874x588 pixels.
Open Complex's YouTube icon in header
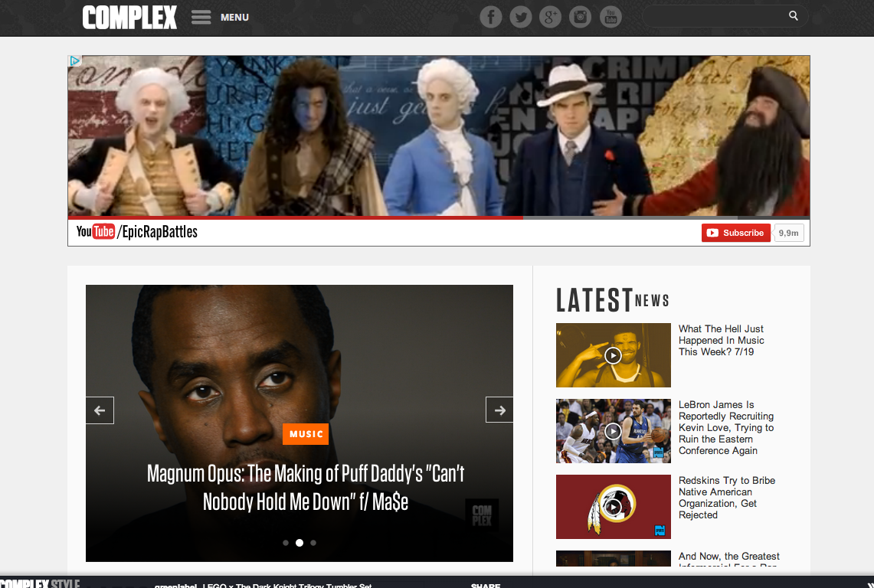(610, 17)
